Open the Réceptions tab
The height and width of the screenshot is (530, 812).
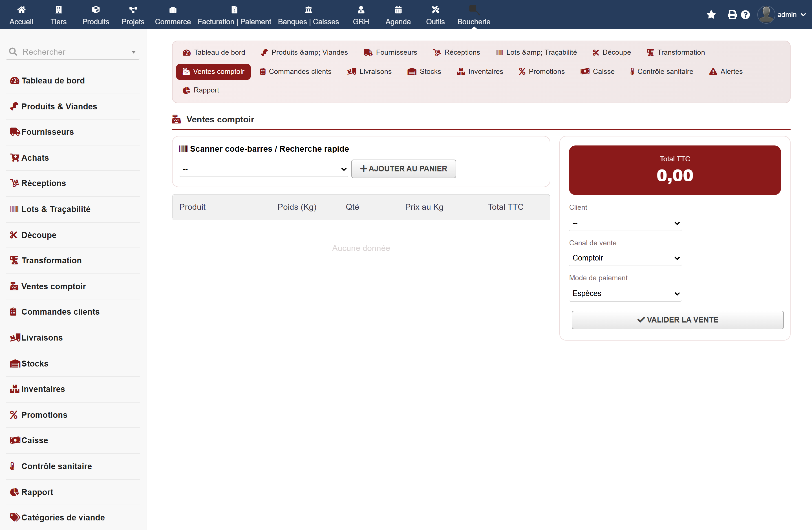coord(456,52)
